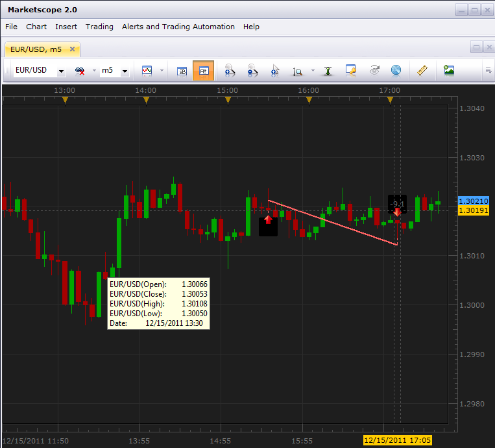The image size is (495, 448).
Task: Toggle the eye visibility icon in toolbar
Action: point(374,70)
